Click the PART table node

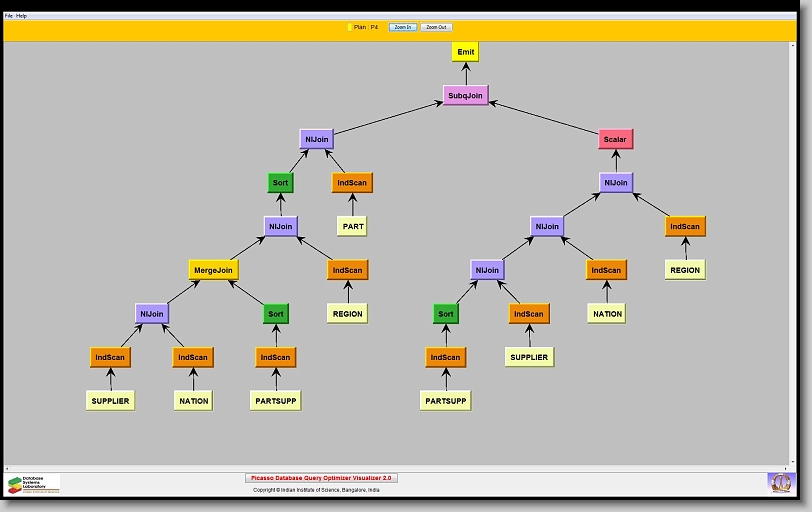click(x=352, y=227)
